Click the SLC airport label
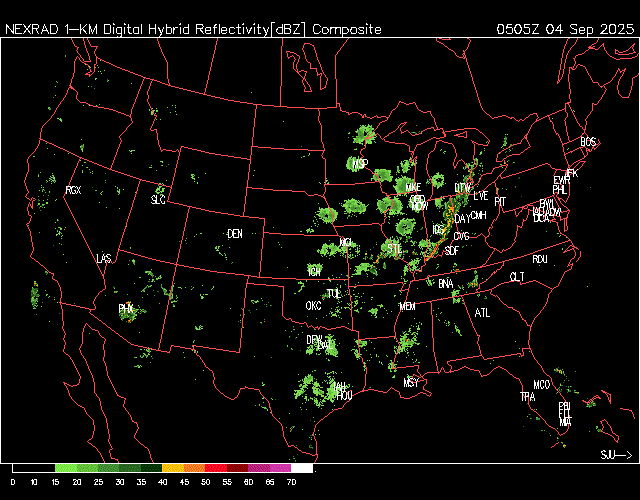This screenshot has width=640, height=500. pyautogui.click(x=158, y=200)
